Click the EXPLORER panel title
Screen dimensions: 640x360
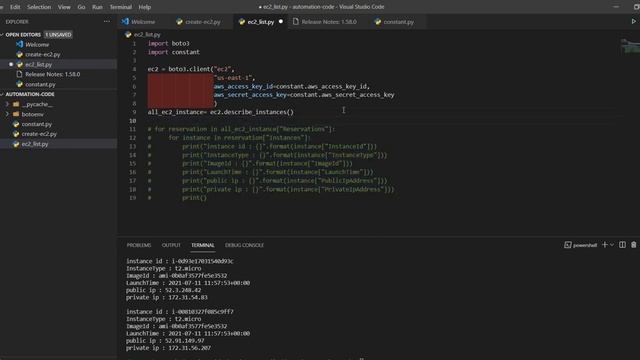(x=17, y=22)
